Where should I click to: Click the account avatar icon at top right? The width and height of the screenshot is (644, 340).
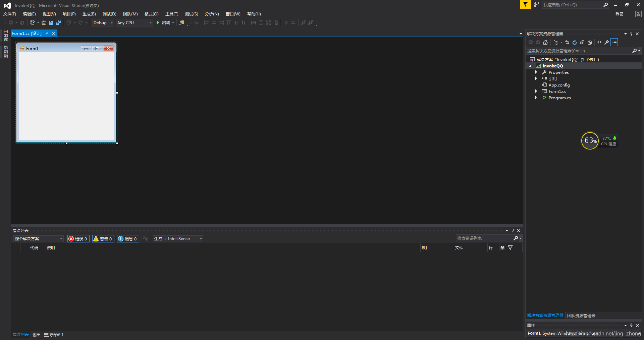pos(638,14)
